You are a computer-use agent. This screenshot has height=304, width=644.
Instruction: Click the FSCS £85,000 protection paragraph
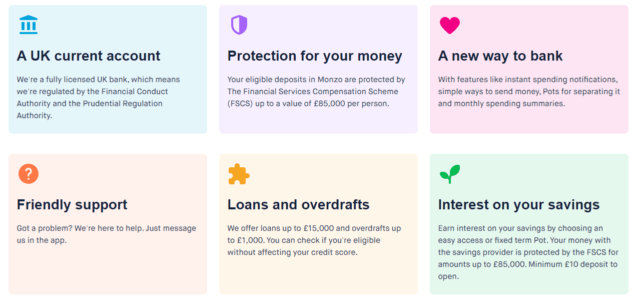click(316, 92)
